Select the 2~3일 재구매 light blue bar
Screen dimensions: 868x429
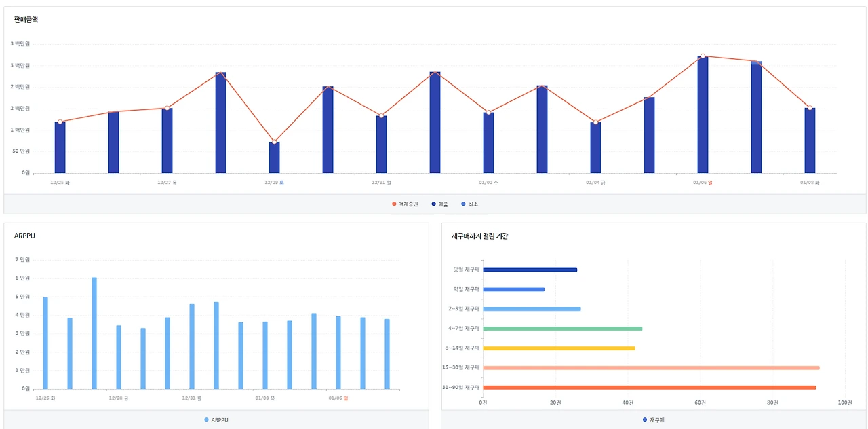(x=532, y=309)
